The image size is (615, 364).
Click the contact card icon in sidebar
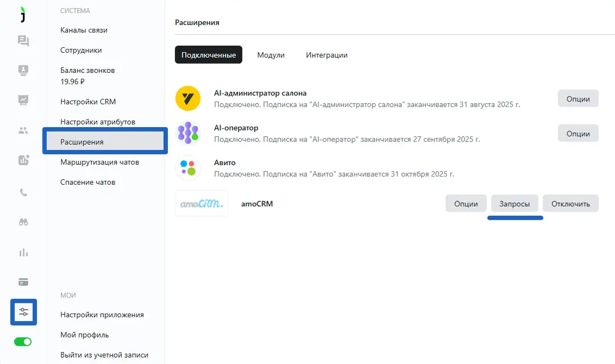pos(23,71)
